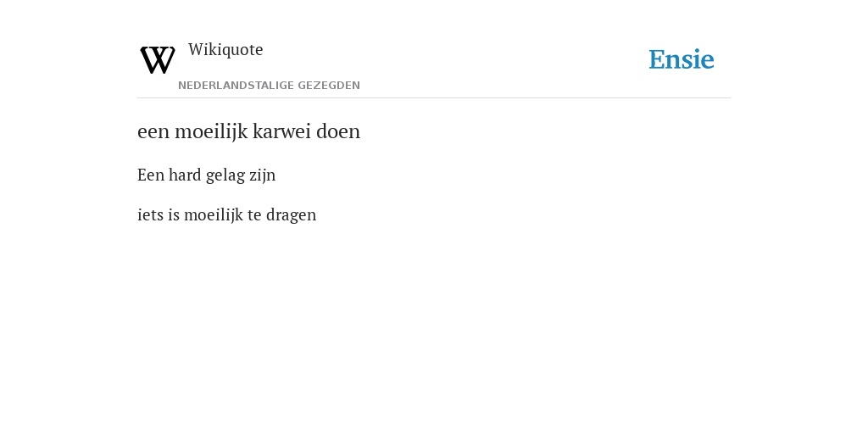The image size is (868, 434).
Task: Click the NEDERLANDSTALIGE GEZEGDEN subtitle
Action: pos(269,86)
